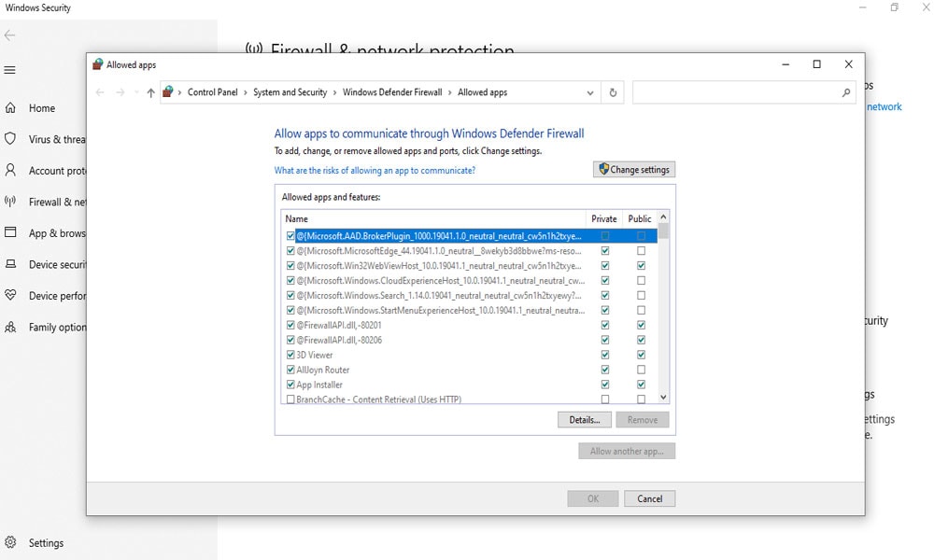This screenshot has height=560, width=934.
Task: Expand the chevron after Control Panel breadcrumb
Action: pos(246,92)
